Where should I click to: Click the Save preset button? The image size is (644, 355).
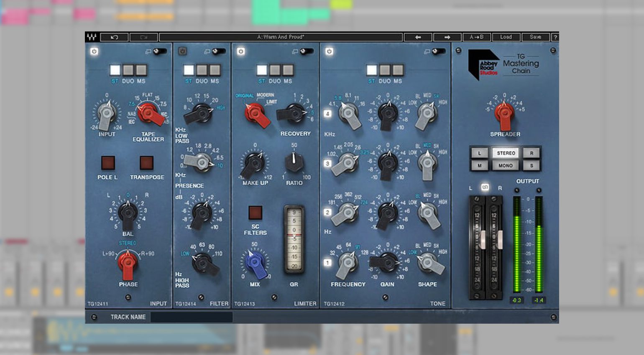pyautogui.click(x=535, y=37)
